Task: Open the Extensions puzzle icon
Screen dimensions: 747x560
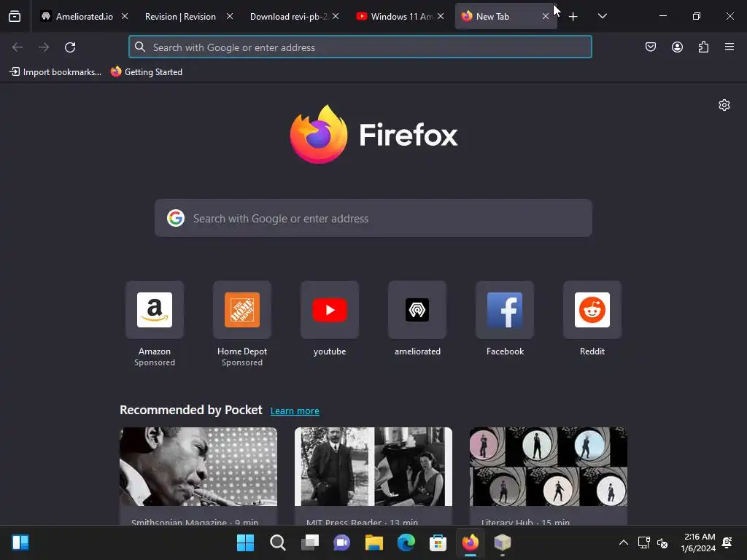Action: 703,47
